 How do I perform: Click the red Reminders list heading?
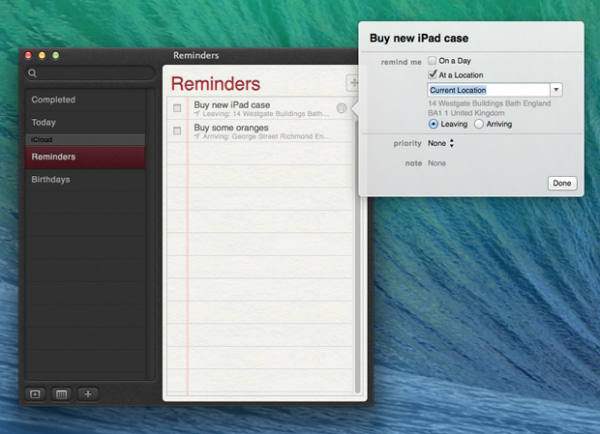point(215,84)
